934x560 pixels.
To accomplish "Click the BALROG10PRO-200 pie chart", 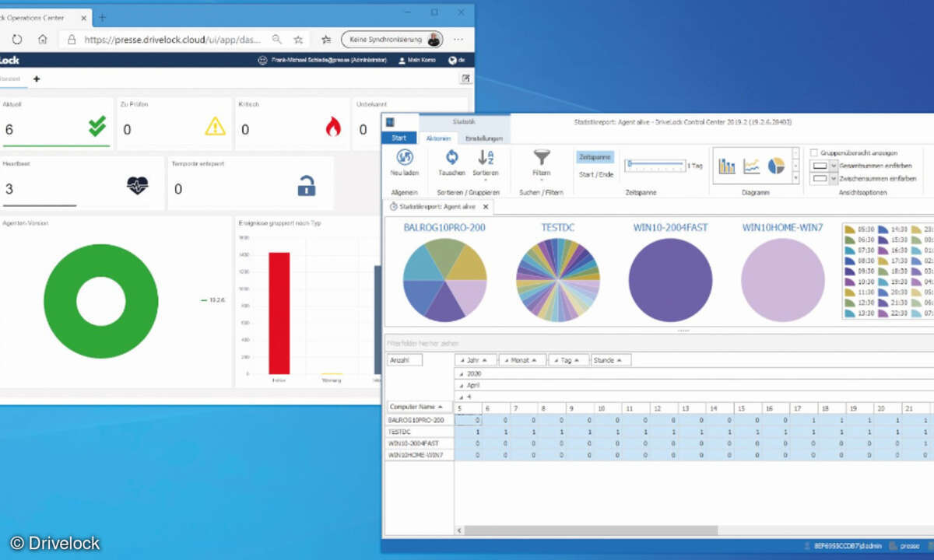I will point(444,280).
